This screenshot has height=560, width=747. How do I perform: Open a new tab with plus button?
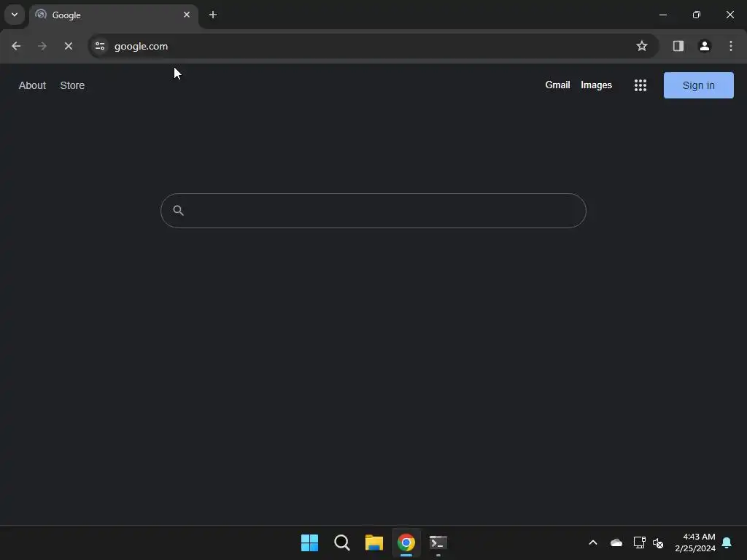click(213, 15)
